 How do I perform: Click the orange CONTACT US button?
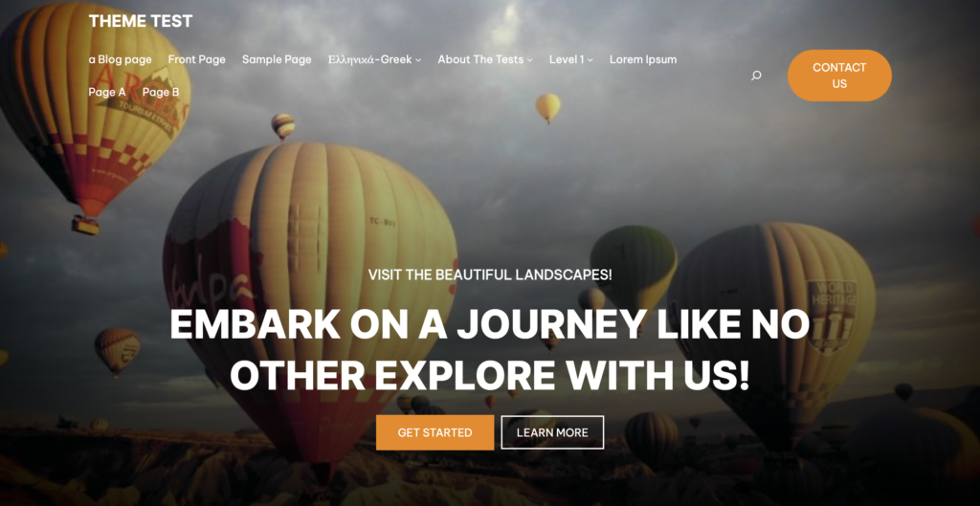click(x=839, y=76)
